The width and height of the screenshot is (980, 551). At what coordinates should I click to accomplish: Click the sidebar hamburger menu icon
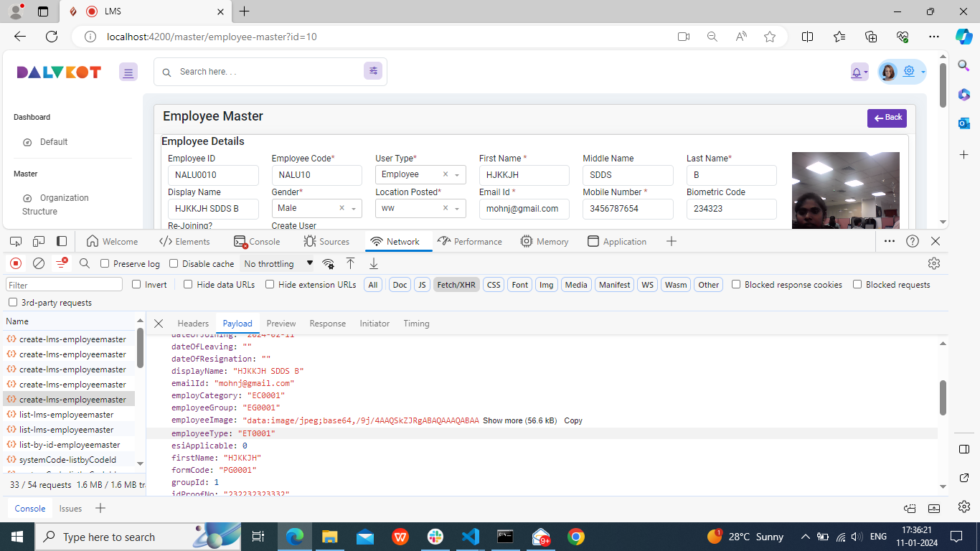point(128,72)
